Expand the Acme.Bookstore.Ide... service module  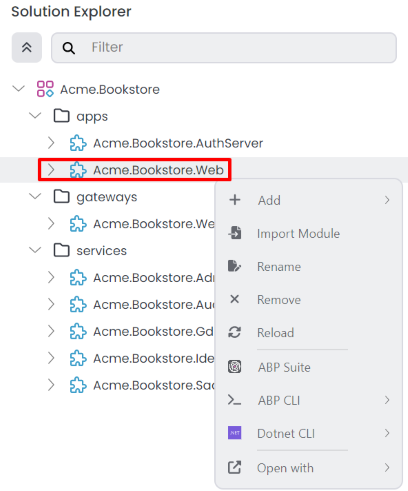(x=51, y=358)
